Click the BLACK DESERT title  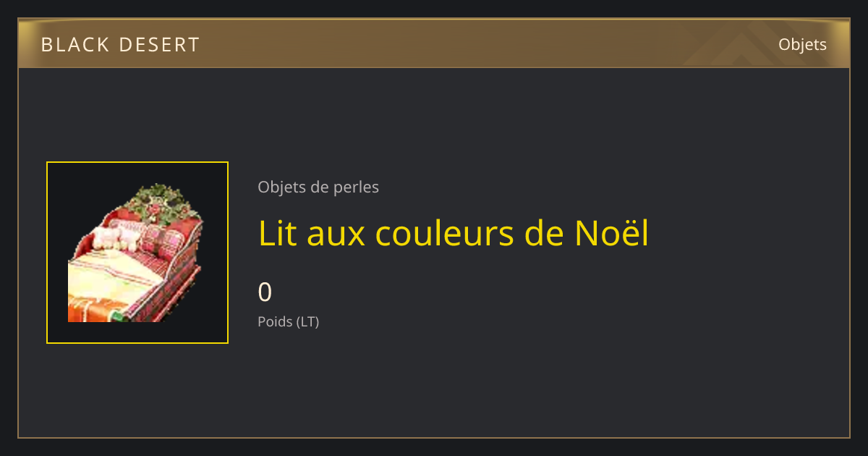coord(120,45)
